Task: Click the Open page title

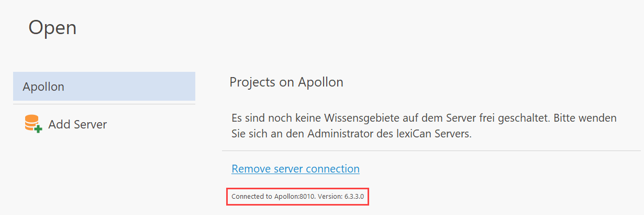Action: point(52,27)
